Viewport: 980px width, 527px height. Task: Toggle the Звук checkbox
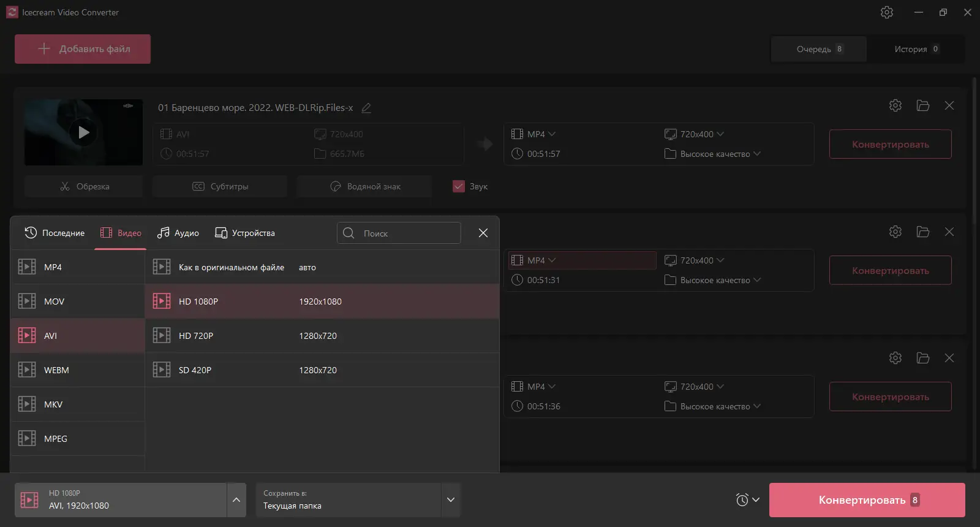click(x=459, y=186)
